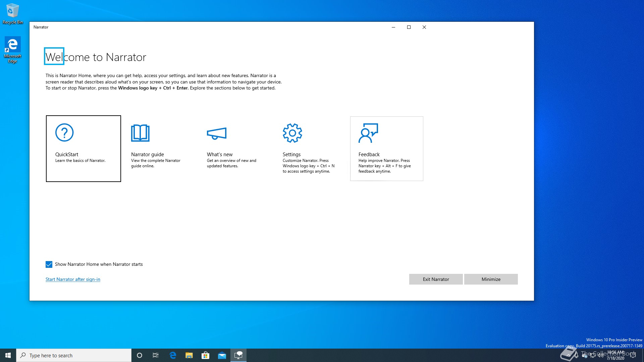Click the microphone tray icon
This screenshot has height=362, width=644.
tap(576, 355)
